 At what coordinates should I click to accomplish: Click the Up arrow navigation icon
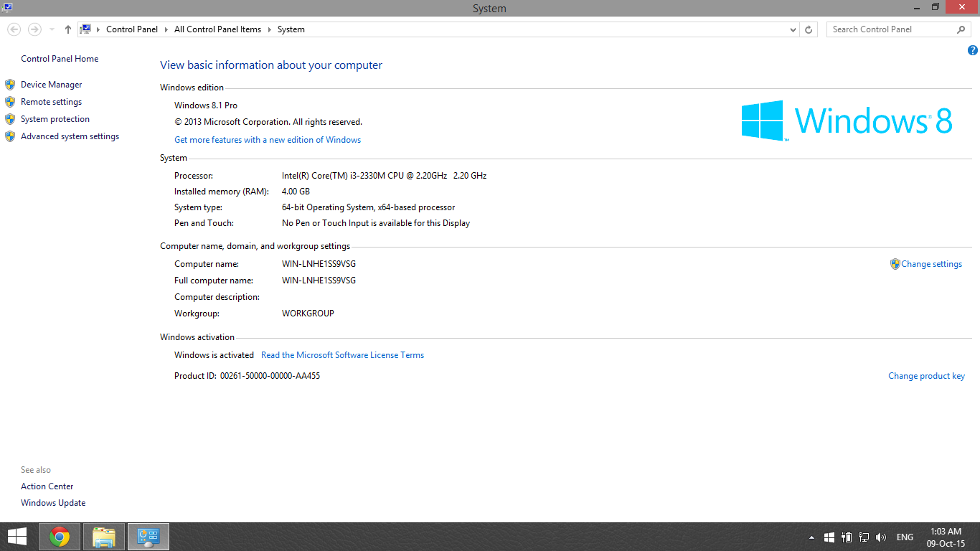pyautogui.click(x=68, y=29)
